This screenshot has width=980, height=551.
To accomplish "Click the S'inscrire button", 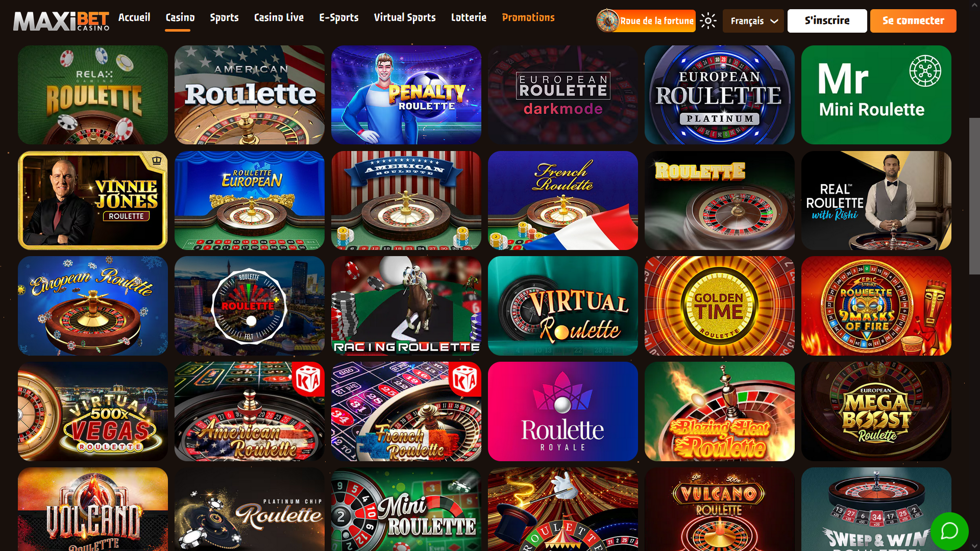I will click(x=827, y=21).
